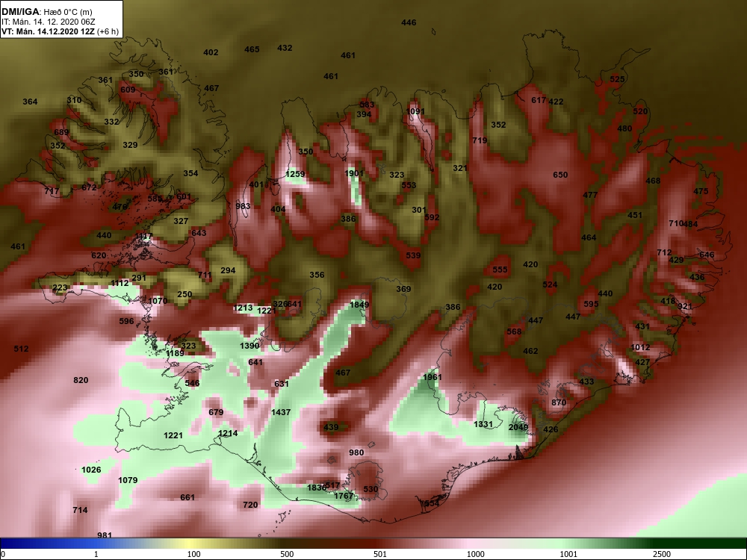Viewport: 747px width, 560px height.
Task: Select the map value 512 at left edge
Action: tap(21, 349)
